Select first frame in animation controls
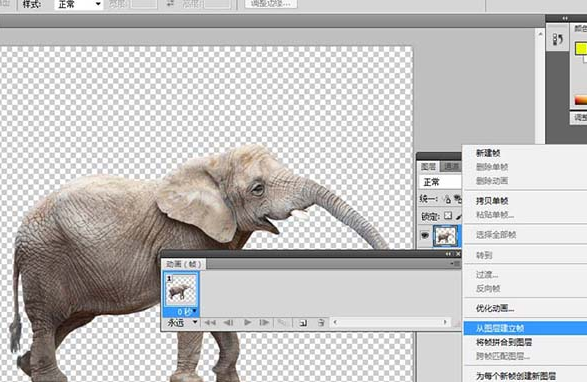 [x=210, y=322]
